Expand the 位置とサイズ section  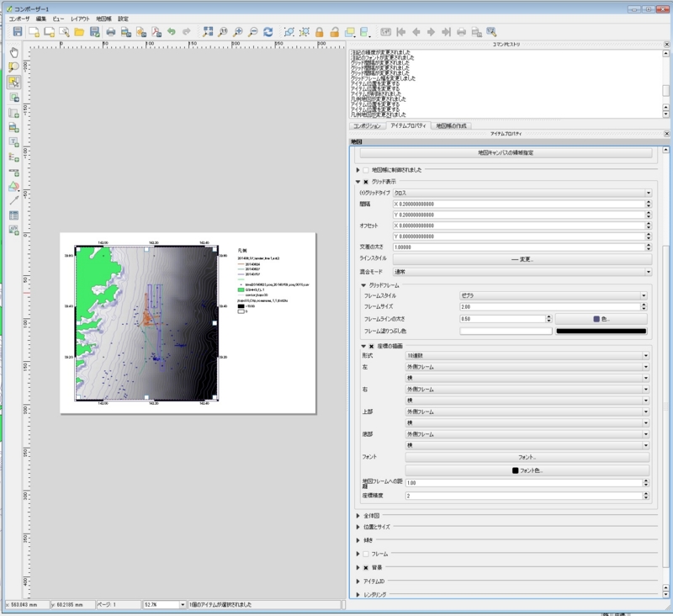coord(358,527)
